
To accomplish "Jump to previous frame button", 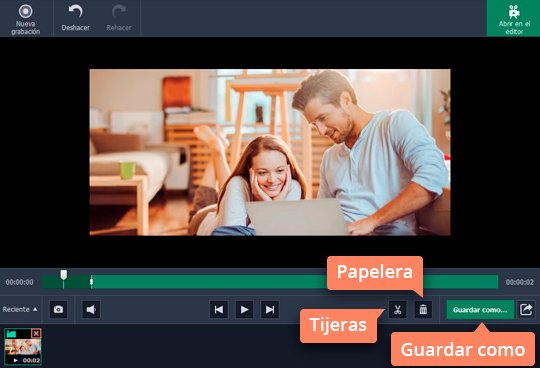I will click(219, 309).
